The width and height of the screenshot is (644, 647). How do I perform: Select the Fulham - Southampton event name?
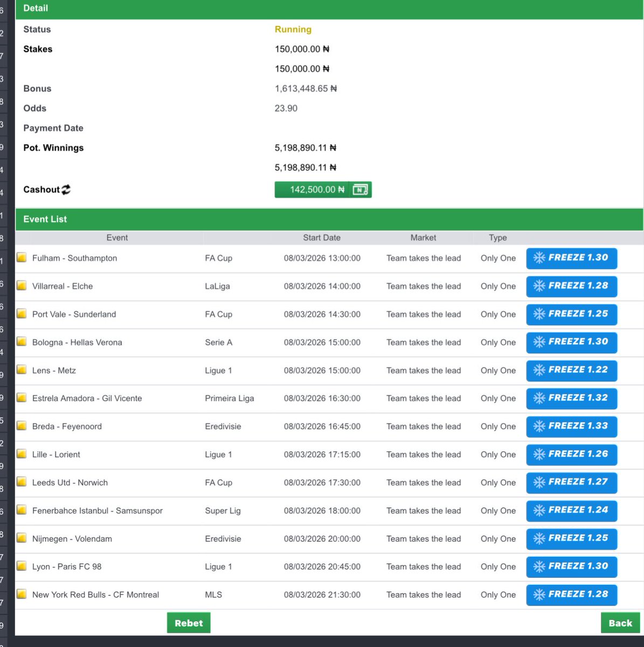point(74,258)
